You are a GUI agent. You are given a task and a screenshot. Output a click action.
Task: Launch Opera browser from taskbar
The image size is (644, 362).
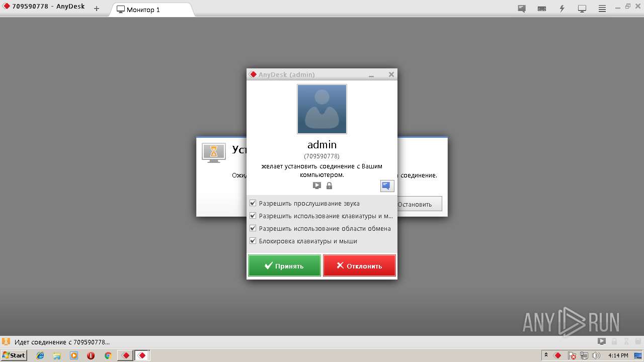tap(91, 355)
